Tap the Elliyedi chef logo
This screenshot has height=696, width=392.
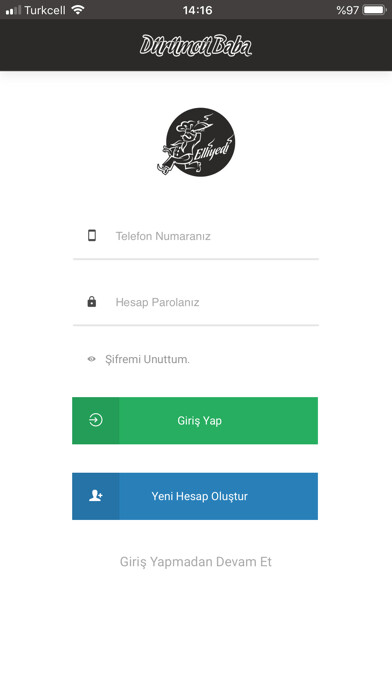click(x=196, y=142)
